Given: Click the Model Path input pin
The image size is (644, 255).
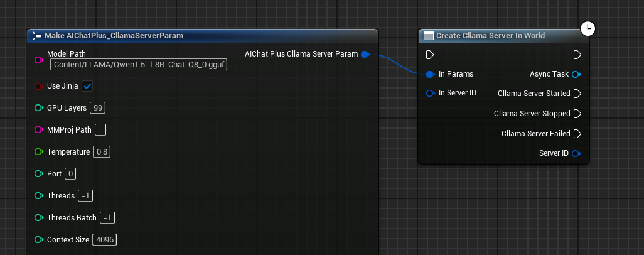Looking at the screenshot, I should pos(38,60).
